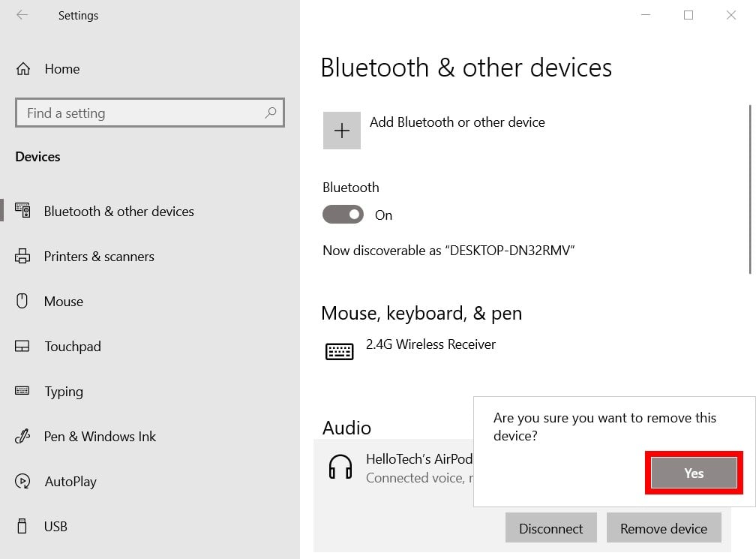Screen dimensions: 756x559
Task: Click the headphones icon for HelloTech's AirPods
Action: pos(340,466)
